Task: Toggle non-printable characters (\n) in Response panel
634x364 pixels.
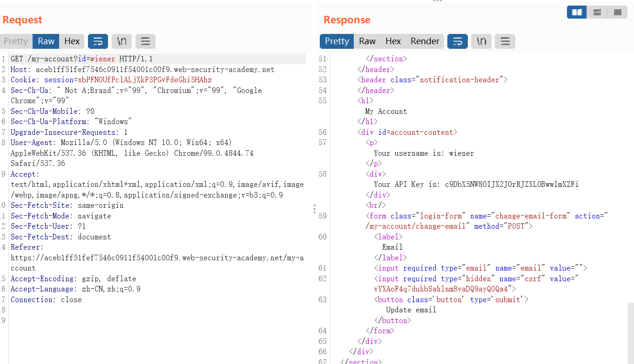Action: [481, 41]
